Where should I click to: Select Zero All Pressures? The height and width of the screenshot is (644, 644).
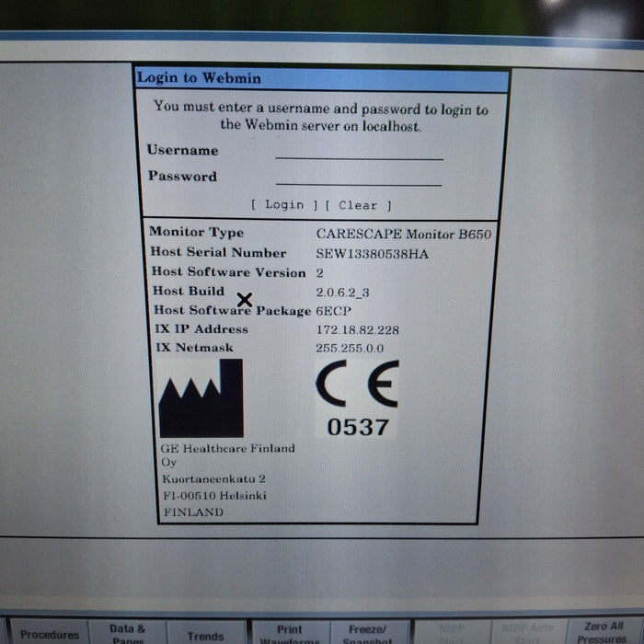click(603, 633)
